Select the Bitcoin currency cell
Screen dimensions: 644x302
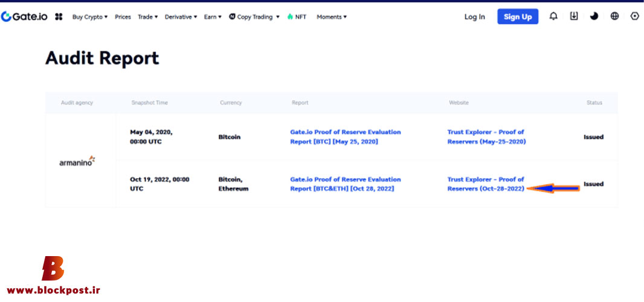coord(229,137)
